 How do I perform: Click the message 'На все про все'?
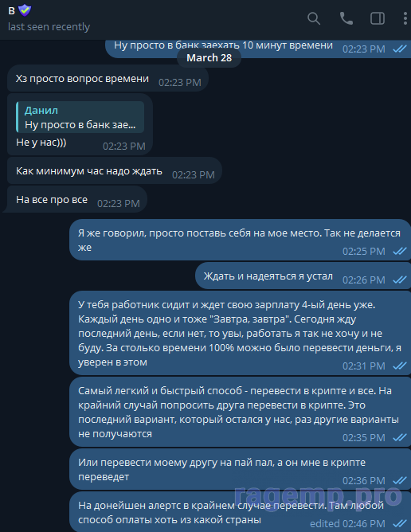point(77,199)
